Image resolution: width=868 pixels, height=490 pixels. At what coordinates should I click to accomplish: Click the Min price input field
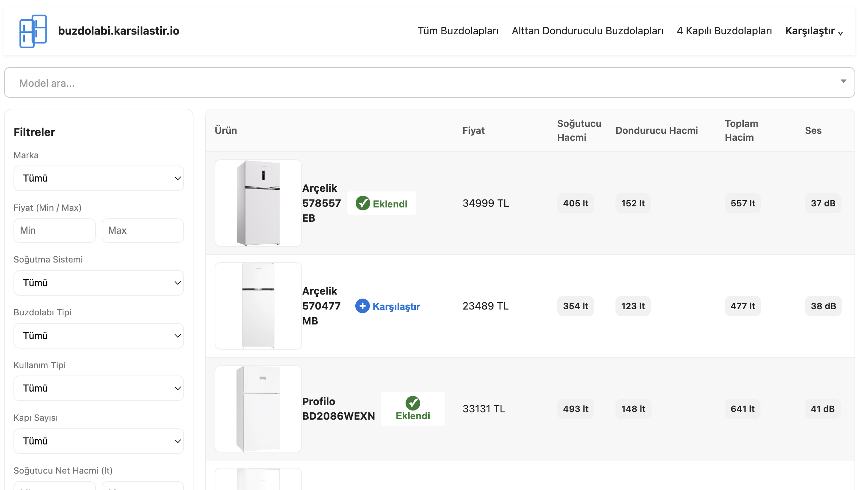[x=54, y=230]
